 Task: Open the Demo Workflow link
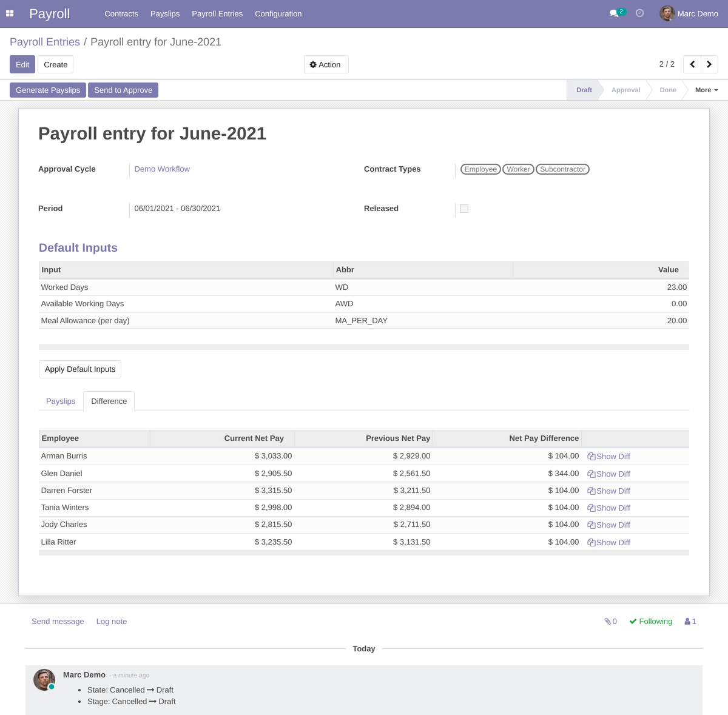pyautogui.click(x=162, y=169)
